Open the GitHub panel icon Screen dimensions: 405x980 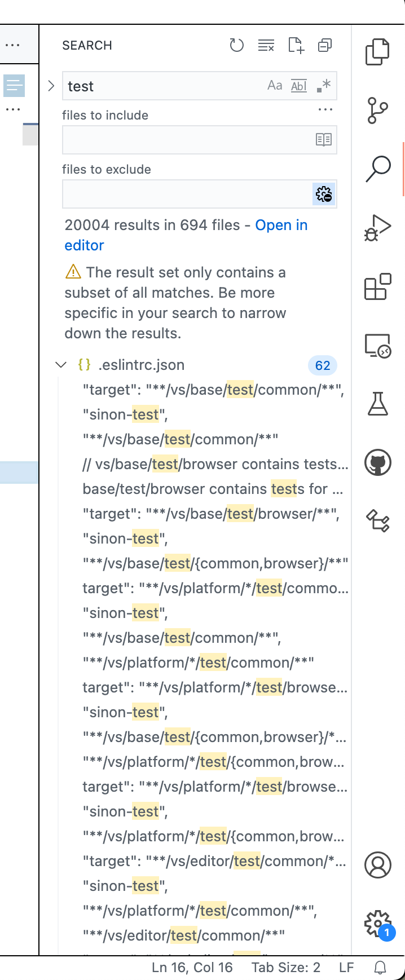pos(377,463)
